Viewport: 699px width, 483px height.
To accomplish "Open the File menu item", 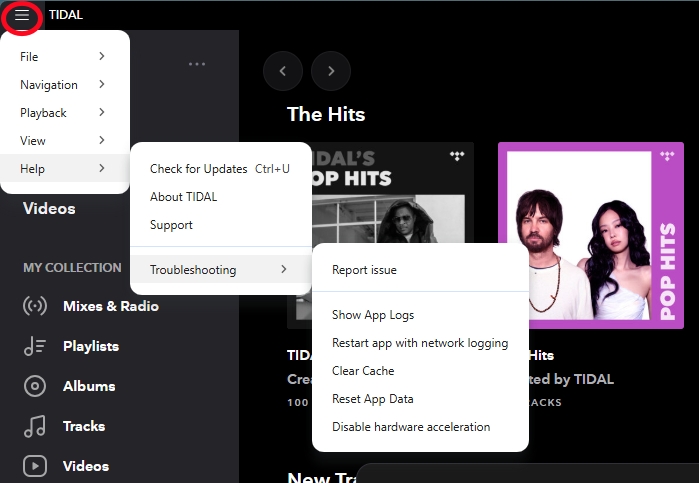I will point(65,57).
